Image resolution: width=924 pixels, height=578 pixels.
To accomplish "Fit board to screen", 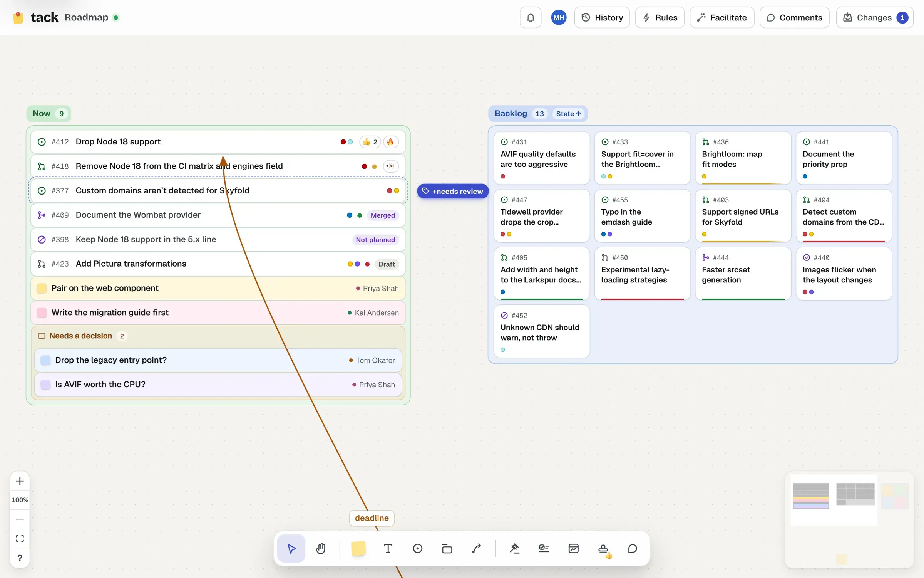I will click(20, 538).
